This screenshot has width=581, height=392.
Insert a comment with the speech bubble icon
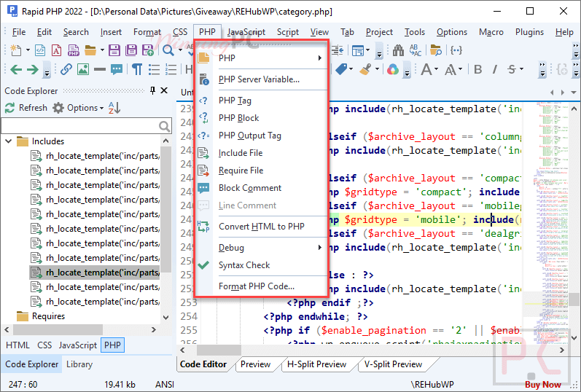click(117, 69)
